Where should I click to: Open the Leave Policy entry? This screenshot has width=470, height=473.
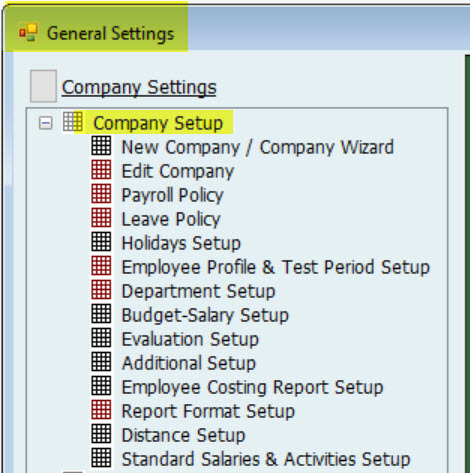click(171, 219)
